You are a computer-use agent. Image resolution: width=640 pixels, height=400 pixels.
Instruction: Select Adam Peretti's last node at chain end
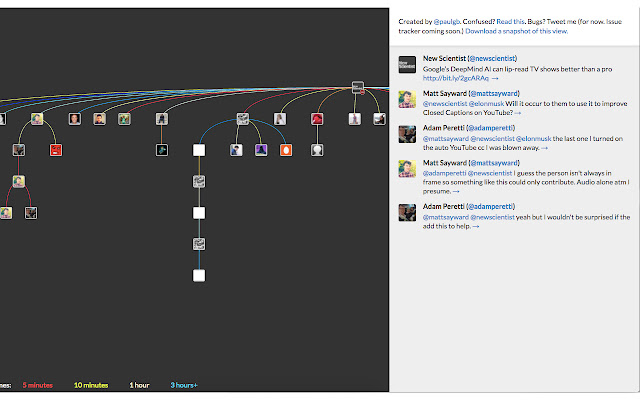pos(31,213)
